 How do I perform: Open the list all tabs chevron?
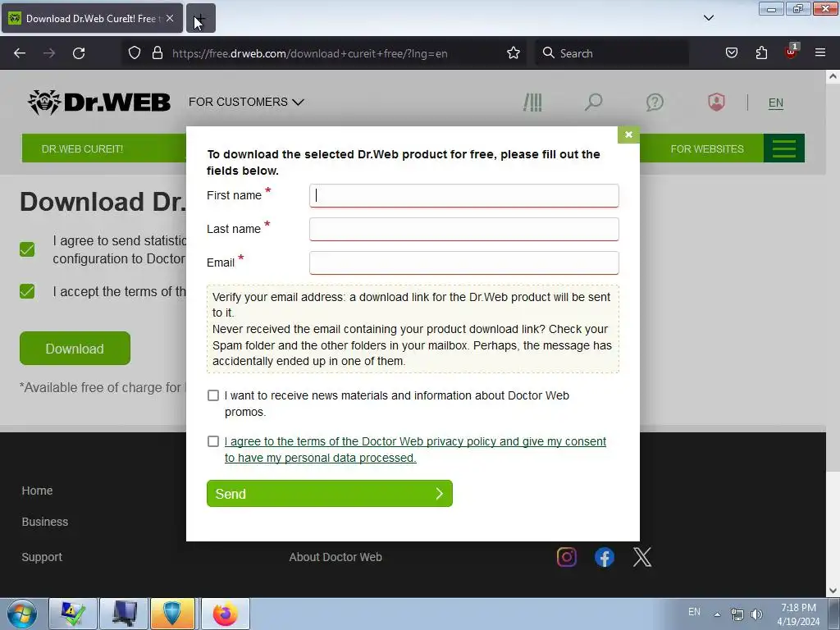pyautogui.click(x=708, y=18)
